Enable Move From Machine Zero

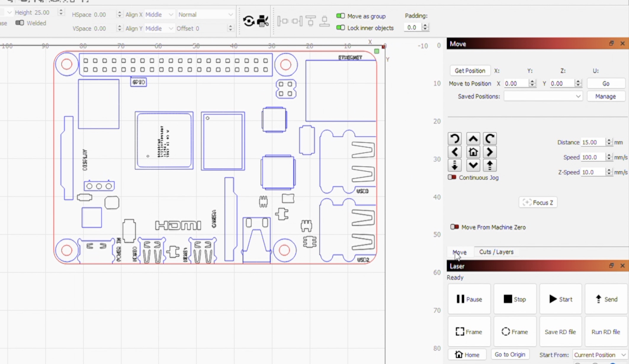click(454, 227)
